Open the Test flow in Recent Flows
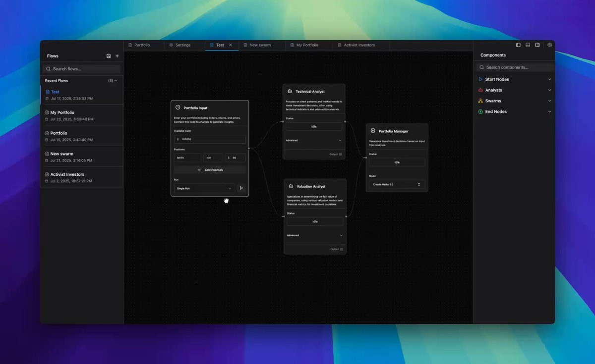The height and width of the screenshot is (364, 595). pyautogui.click(x=82, y=95)
